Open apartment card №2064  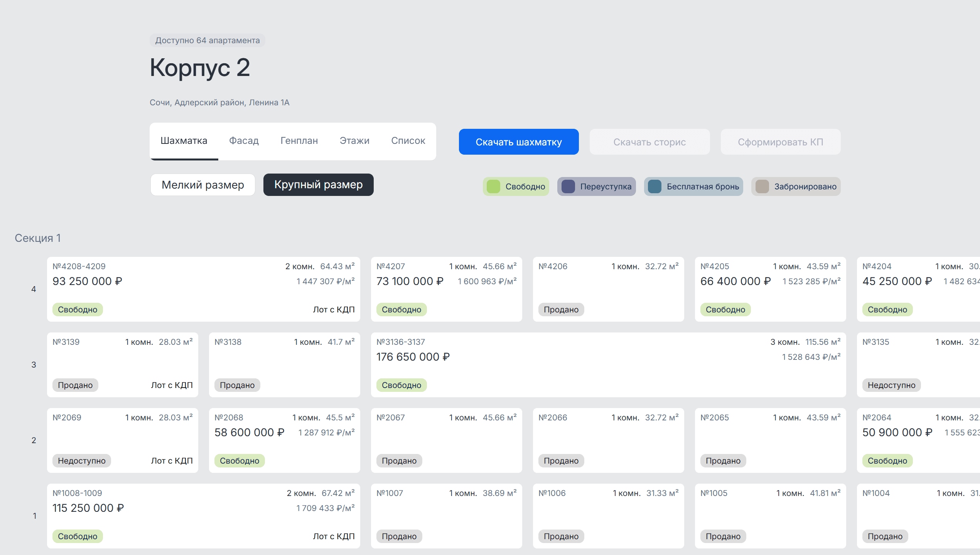click(x=919, y=440)
